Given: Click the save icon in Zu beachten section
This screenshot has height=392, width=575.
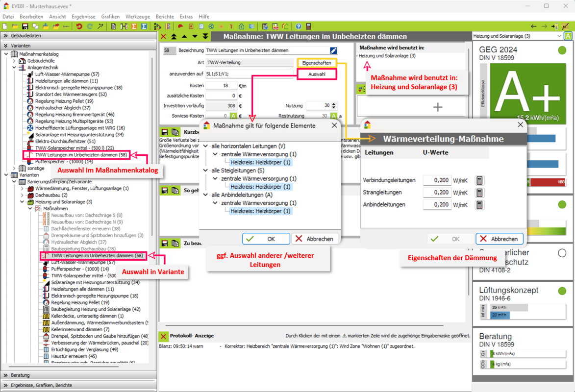Looking at the screenshot, I should coord(165,243).
